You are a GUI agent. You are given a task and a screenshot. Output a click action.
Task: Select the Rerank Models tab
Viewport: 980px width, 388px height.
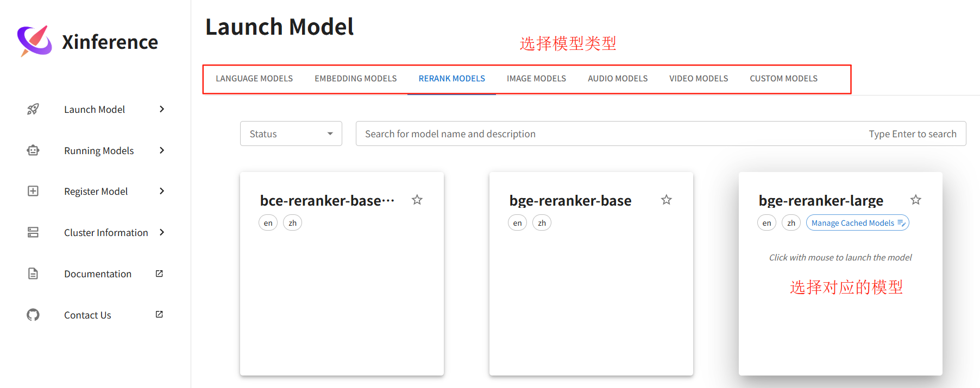coord(452,79)
